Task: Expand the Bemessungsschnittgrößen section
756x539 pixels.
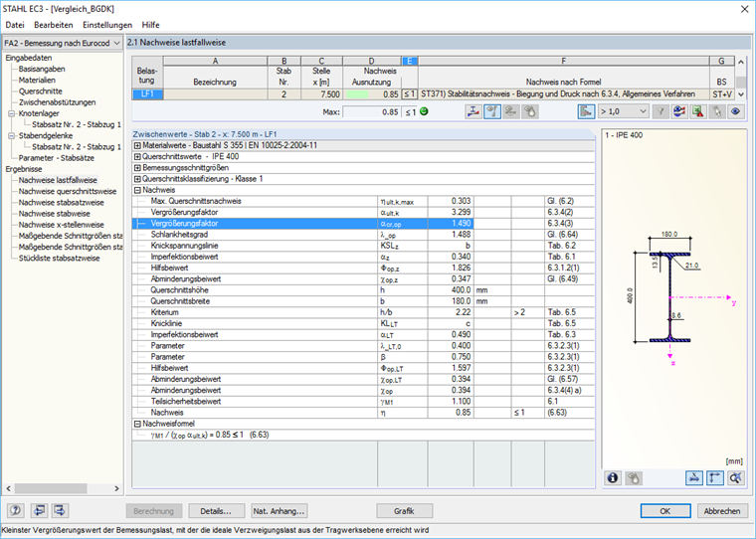Action: 137,168
